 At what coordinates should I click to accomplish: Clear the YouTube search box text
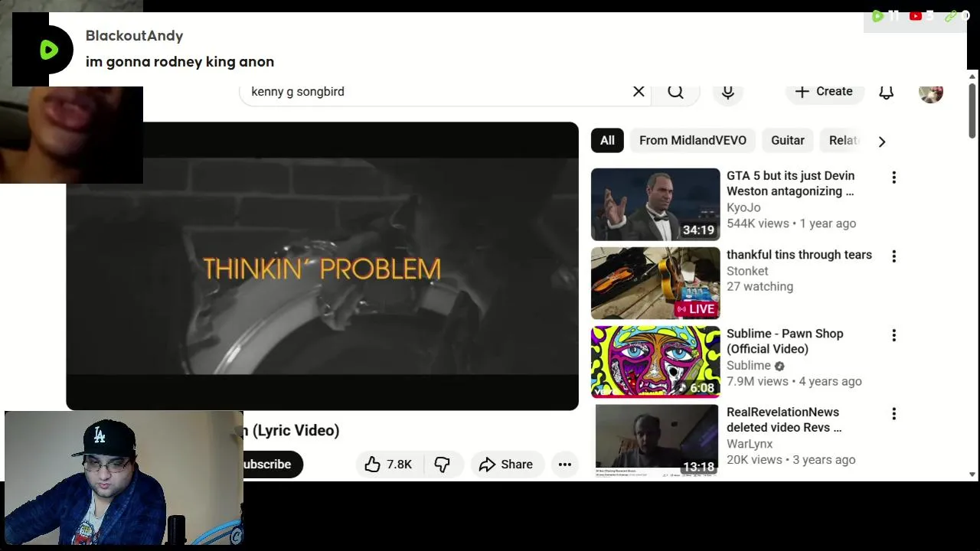[639, 91]
